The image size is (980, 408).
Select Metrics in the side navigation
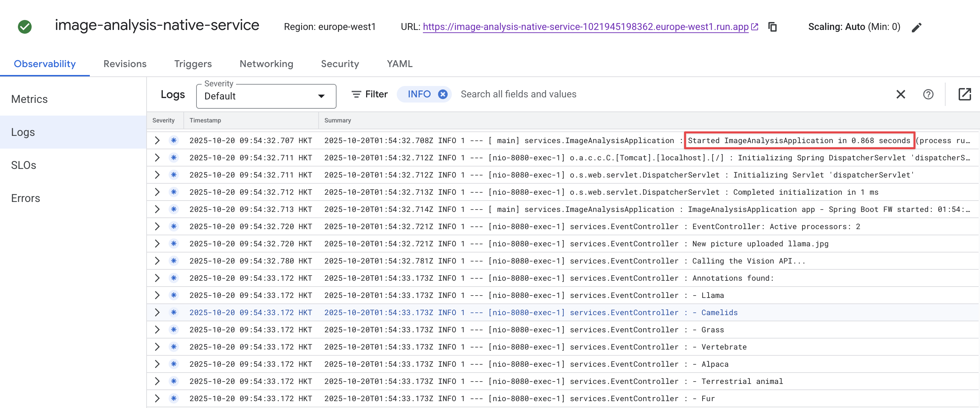coord(29,99)
